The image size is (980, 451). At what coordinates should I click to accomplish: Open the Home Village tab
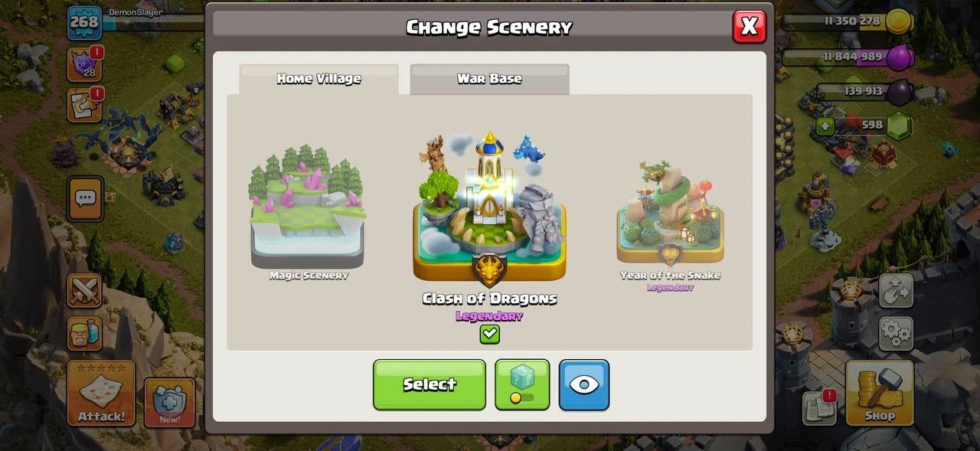point(318,79)
